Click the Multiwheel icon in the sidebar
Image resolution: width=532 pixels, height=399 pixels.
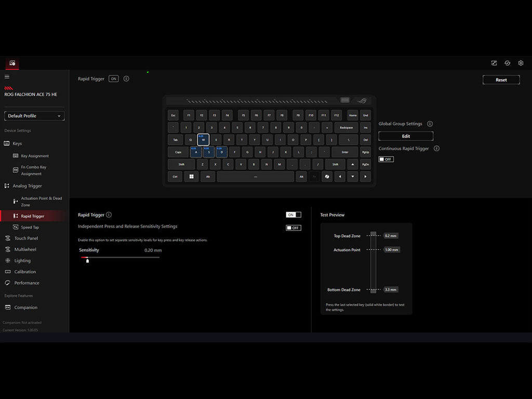point(7,249)
